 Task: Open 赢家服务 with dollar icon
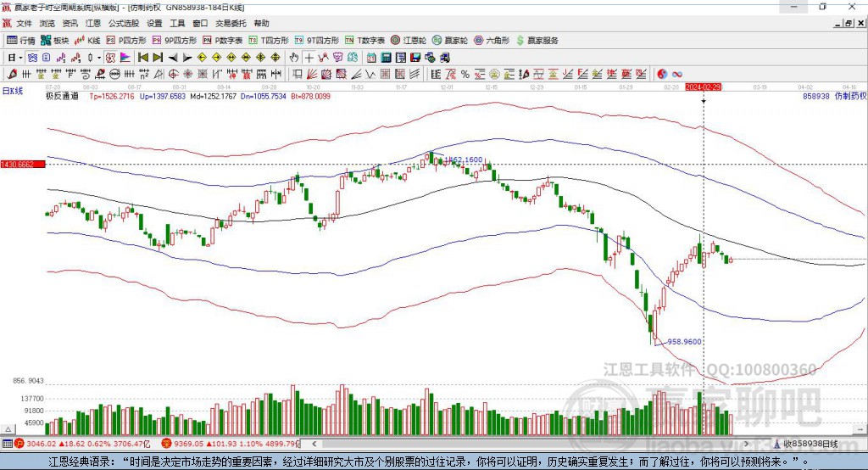537,40
